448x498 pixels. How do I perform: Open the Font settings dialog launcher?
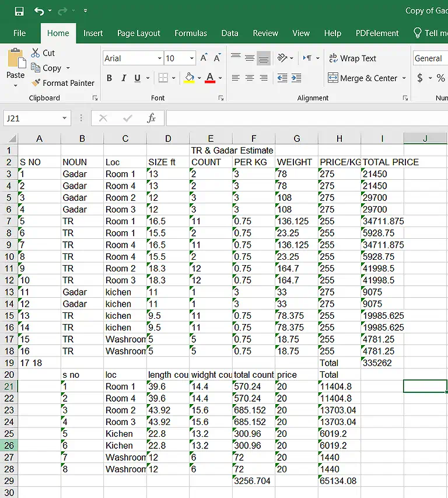pos(221,98)
